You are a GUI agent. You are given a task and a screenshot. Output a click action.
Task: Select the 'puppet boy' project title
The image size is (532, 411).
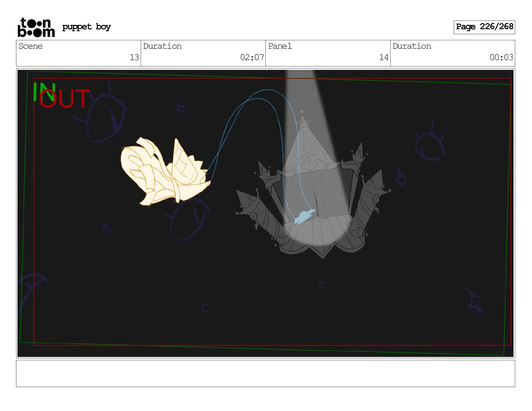tap(86, 27)
